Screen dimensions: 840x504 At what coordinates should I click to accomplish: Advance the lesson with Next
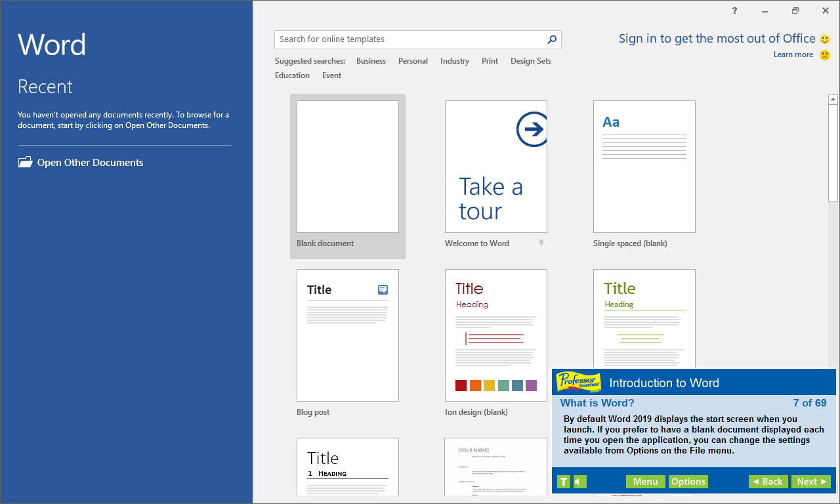(x=811, y=481)
